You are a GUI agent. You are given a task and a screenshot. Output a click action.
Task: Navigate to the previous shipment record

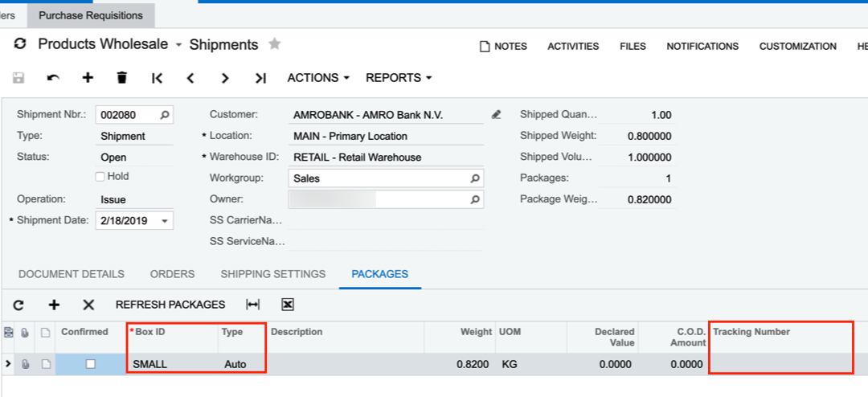coord(190,78)
